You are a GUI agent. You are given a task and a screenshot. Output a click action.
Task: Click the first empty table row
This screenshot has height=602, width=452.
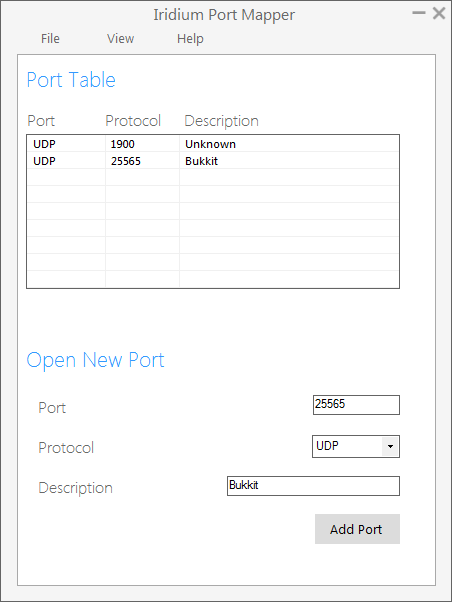(x=213, y=177)
